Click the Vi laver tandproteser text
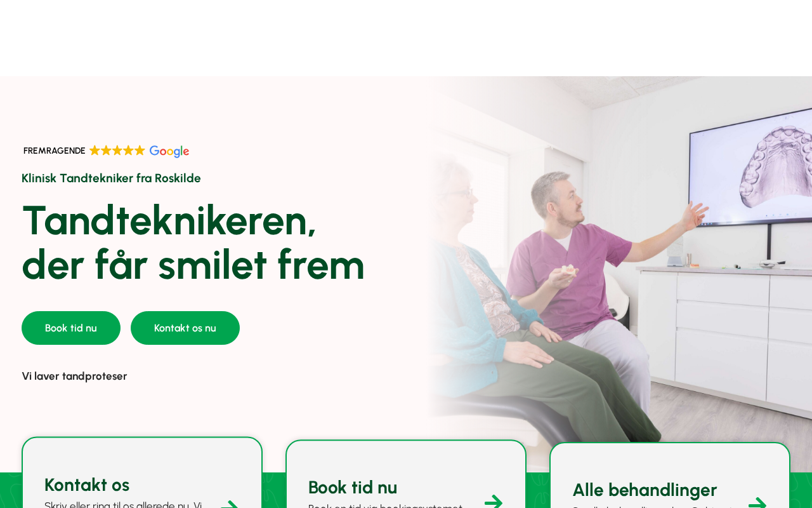 (x=74, y=376)
